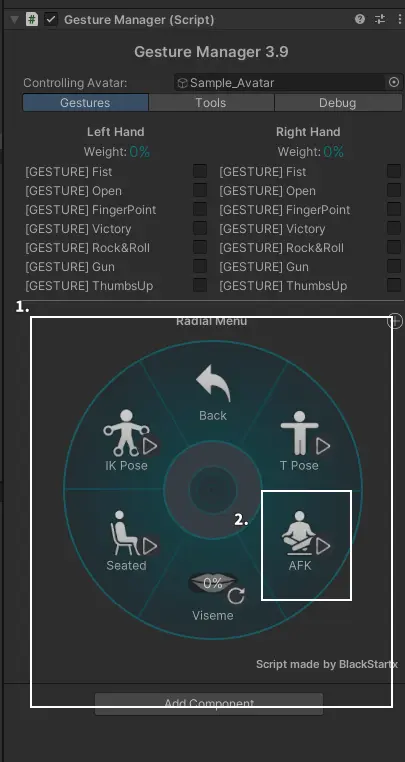Enable Left Hand Gun gesture checkbox
The height and width of the screenshot is (762, 405).
point(200,266)
